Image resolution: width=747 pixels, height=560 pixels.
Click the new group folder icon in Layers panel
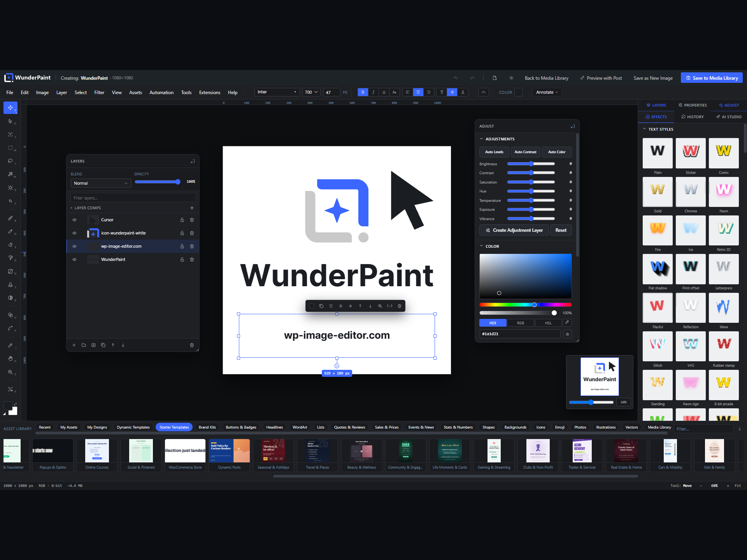(x=84, y=345)
